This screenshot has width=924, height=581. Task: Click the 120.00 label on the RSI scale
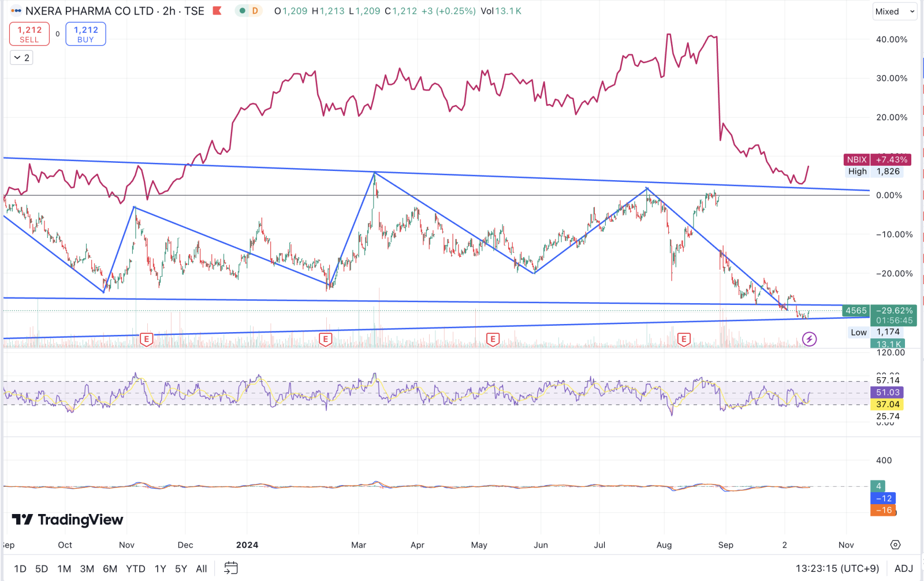pyautogui.click(x=891, y=352)
